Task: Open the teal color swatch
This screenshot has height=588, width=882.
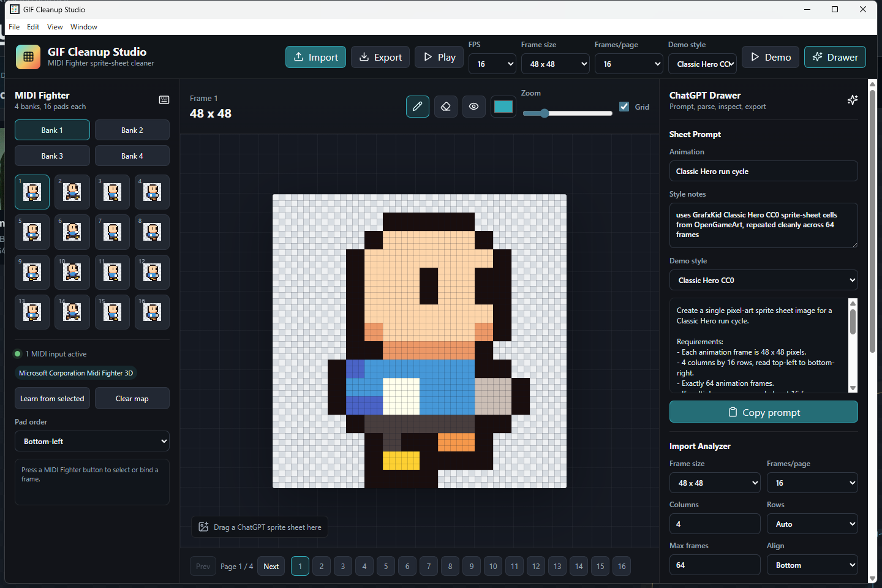Action: click(x=503, y=107)
